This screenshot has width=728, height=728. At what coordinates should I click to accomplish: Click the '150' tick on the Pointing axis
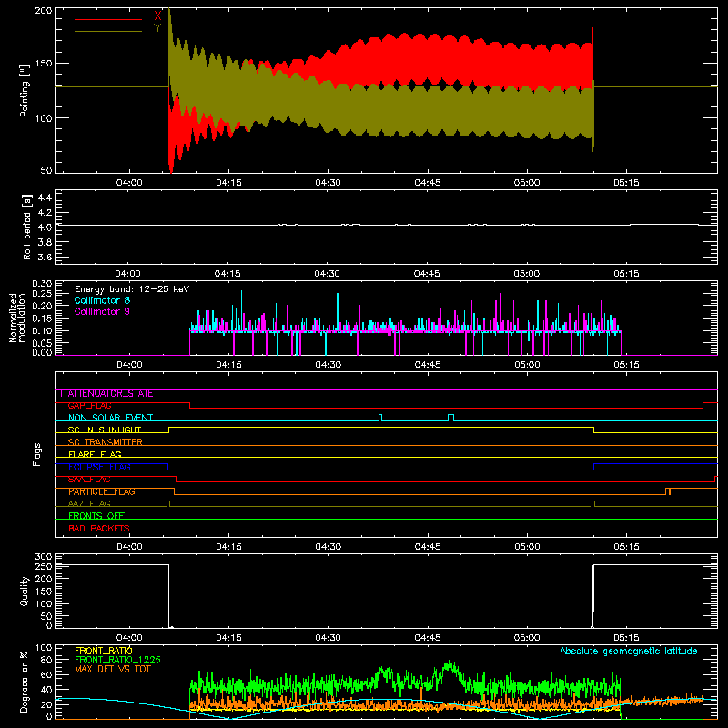44,63
